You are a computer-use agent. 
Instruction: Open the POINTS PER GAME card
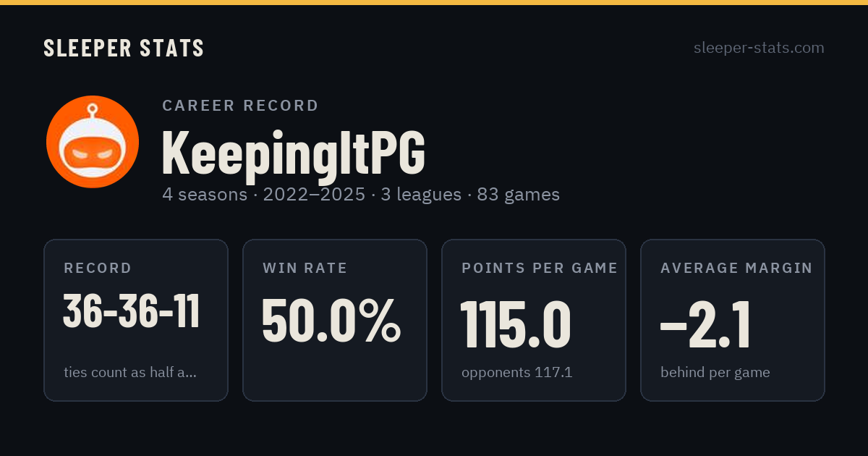(x=534, y=320)
